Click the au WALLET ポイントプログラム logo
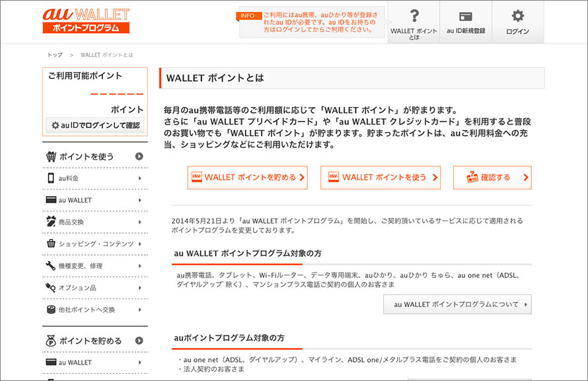 86,20
